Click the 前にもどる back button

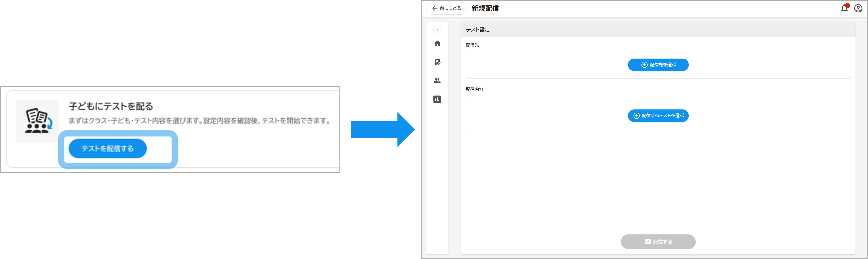click(x=446, y=8)
